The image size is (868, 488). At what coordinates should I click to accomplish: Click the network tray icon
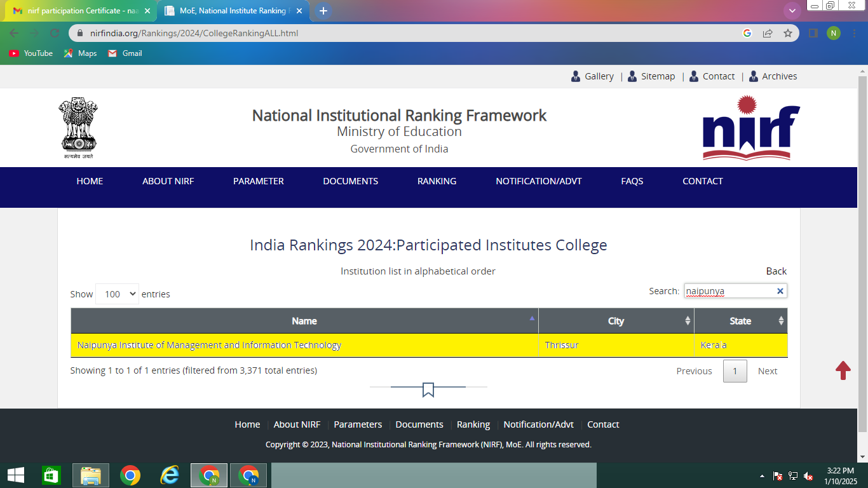[793, 476]
